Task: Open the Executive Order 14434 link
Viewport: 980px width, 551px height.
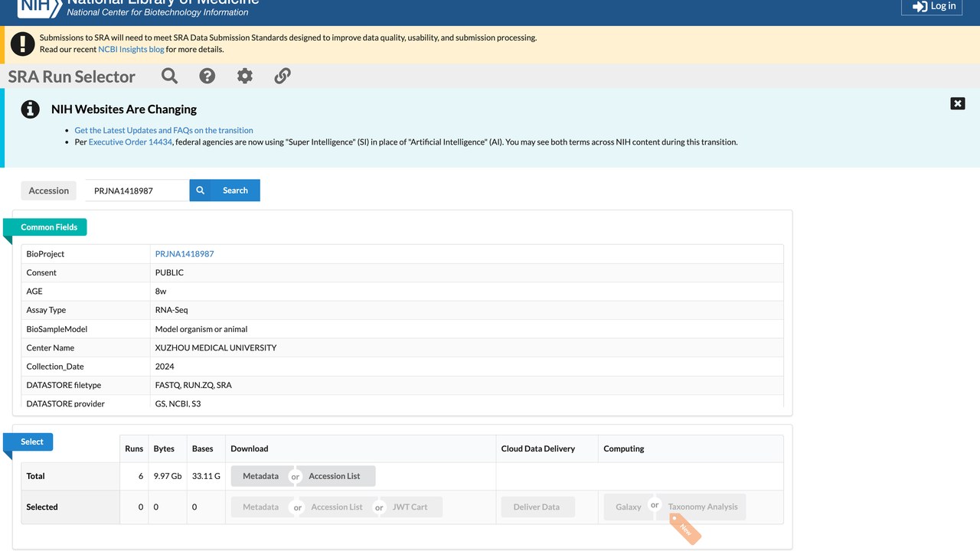Action: [x=130, y=142]
